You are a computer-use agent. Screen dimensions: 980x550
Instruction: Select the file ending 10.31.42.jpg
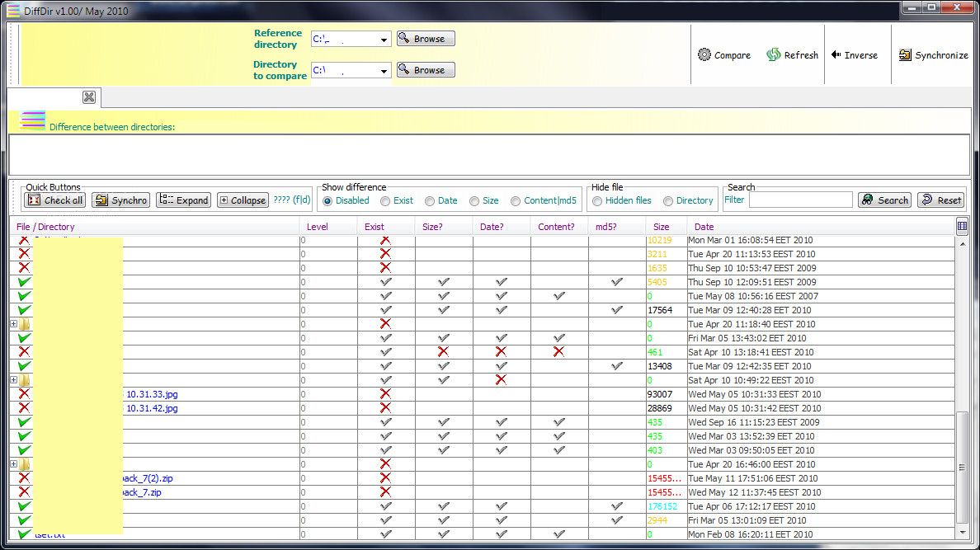152,408
